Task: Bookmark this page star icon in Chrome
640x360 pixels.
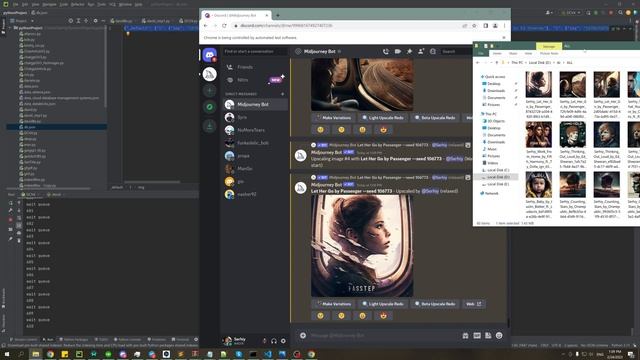Action: pos(474,25)
